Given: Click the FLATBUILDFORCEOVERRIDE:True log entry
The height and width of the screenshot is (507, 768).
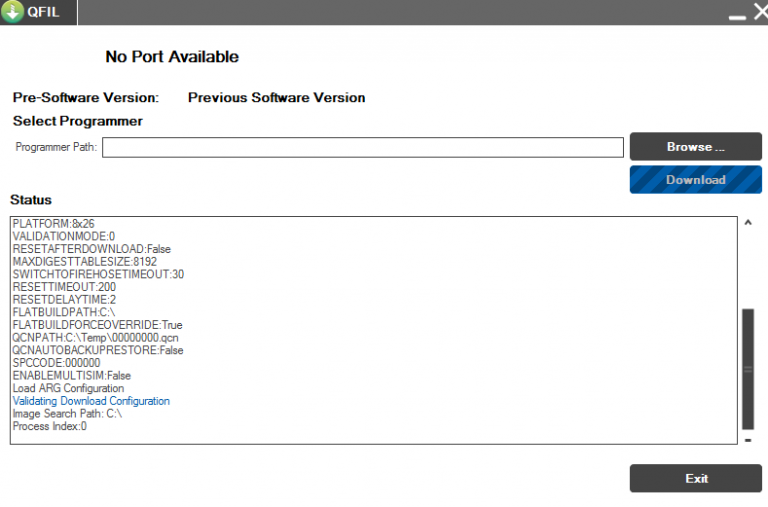Looking at the screenshot, I should 97,325.
